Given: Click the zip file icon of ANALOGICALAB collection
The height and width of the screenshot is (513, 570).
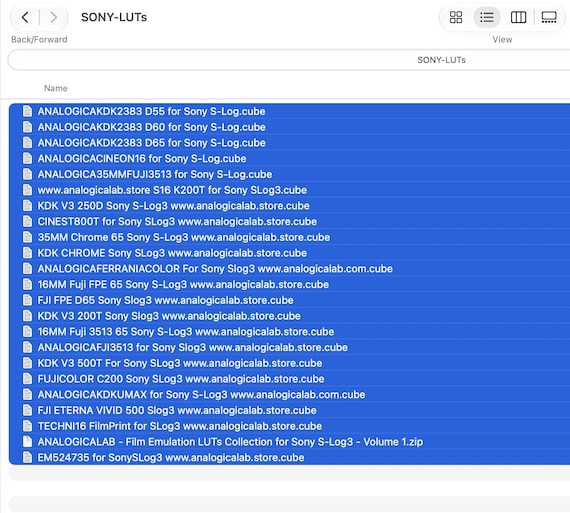Looking at the screenshot, I should click(27, 442).
